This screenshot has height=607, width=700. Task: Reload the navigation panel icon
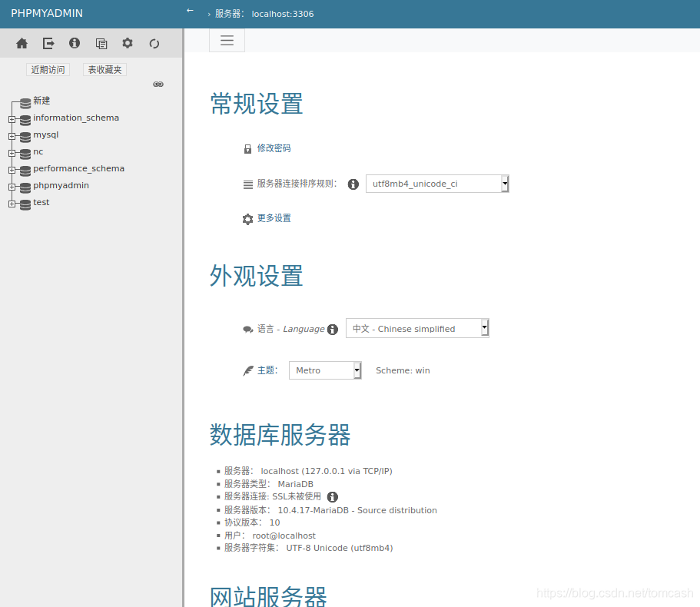154,43
